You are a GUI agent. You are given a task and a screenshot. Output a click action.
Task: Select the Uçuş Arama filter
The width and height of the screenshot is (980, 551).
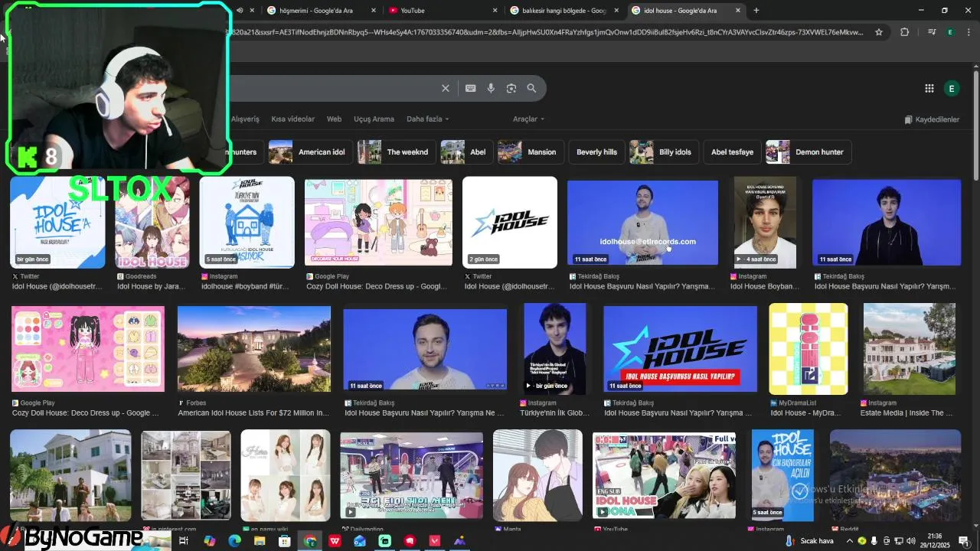click(x=374, y=119)
